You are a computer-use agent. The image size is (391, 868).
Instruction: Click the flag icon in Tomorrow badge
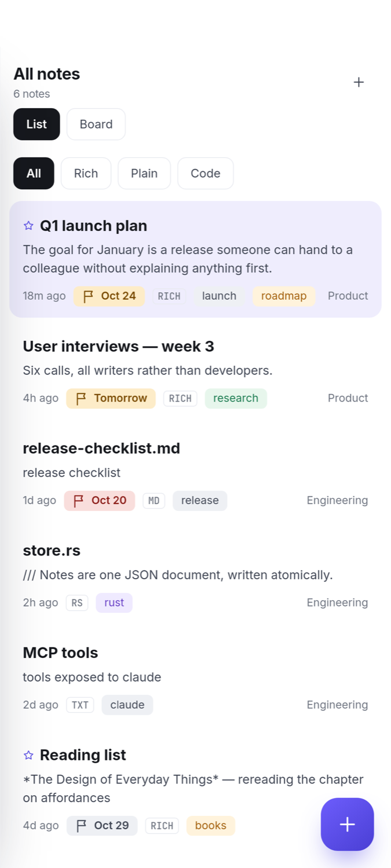pos(81,399)
